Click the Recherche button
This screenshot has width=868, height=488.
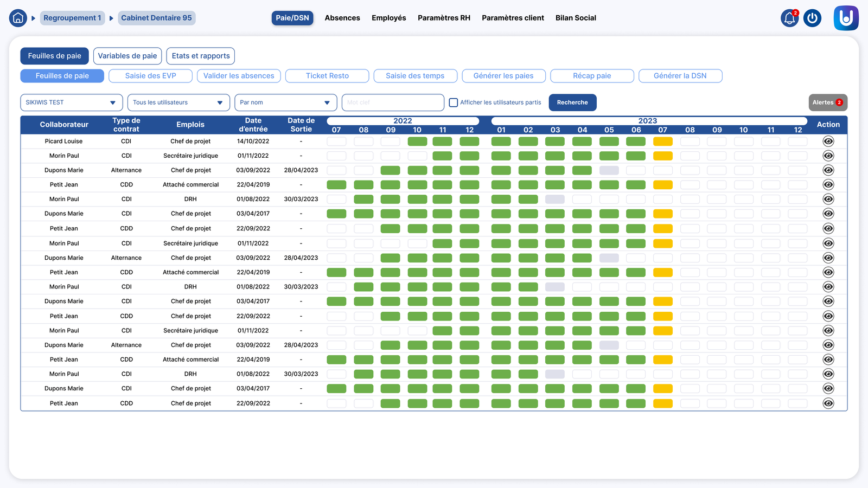(573, 102)
